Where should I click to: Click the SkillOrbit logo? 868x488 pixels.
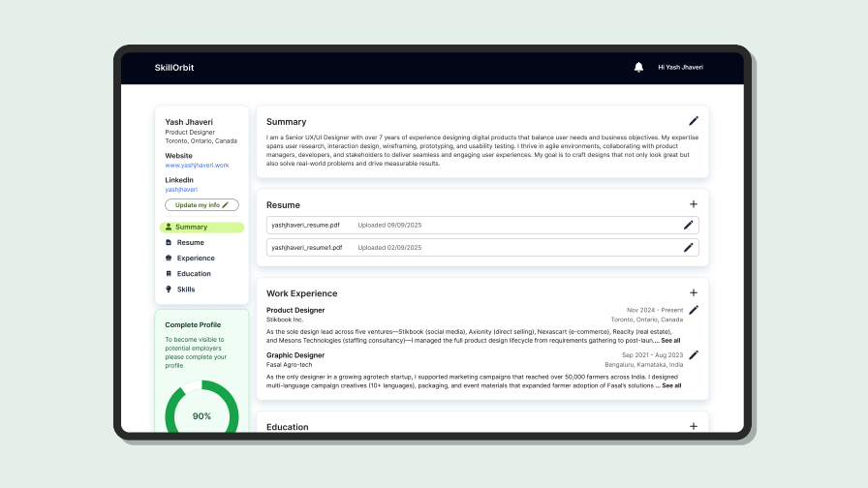click(173, 68)
